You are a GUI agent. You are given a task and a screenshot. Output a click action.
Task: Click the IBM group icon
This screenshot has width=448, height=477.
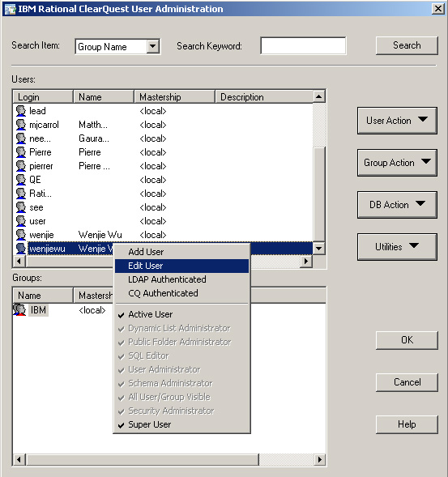pyautogui.click(x=19, y=310)
